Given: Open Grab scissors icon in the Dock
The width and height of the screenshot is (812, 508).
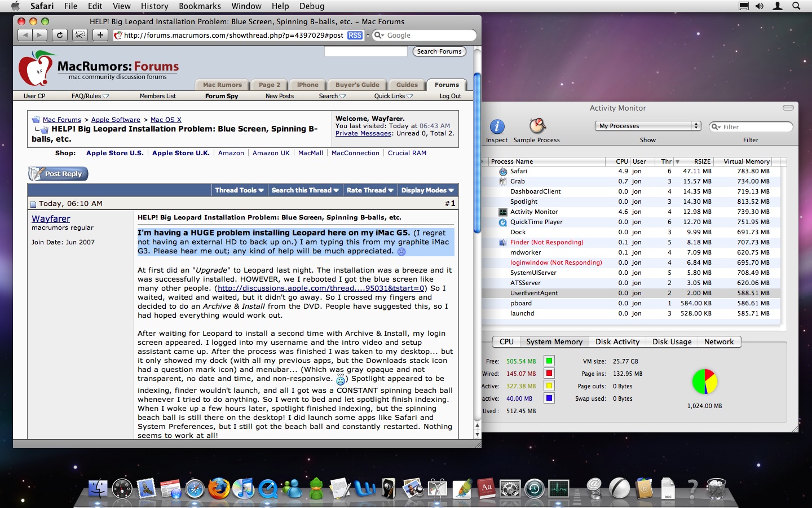Looking at the screenshot, I should click(438, 489).
